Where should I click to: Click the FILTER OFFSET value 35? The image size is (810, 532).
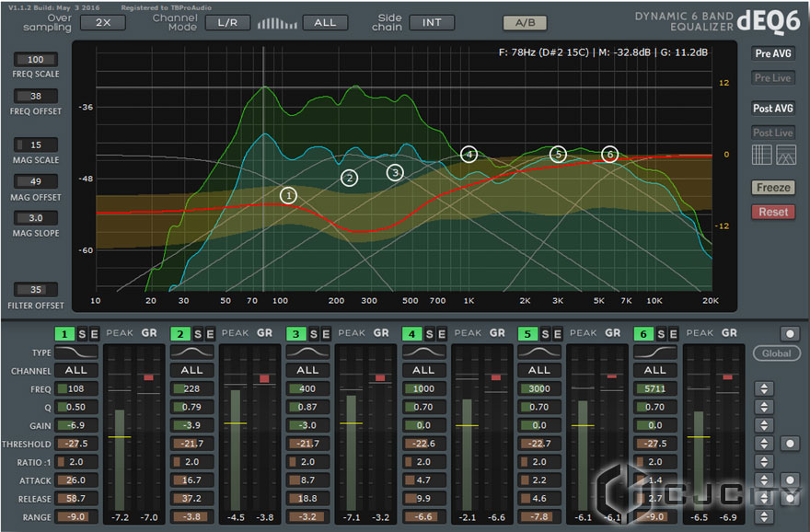click(x=36, y=290)
